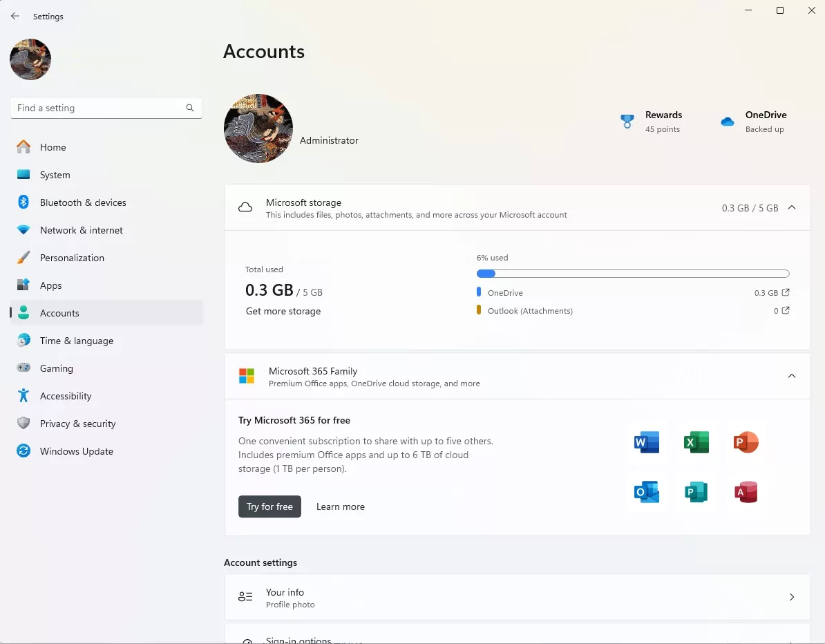Click the Excel app icon
Viewport: 825px width, 644px height.
[696, 442]
